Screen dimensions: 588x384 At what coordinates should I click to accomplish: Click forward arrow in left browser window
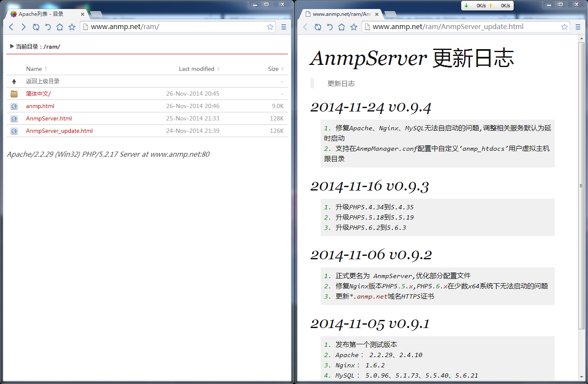pyautogui.click(x=23, y=27)
